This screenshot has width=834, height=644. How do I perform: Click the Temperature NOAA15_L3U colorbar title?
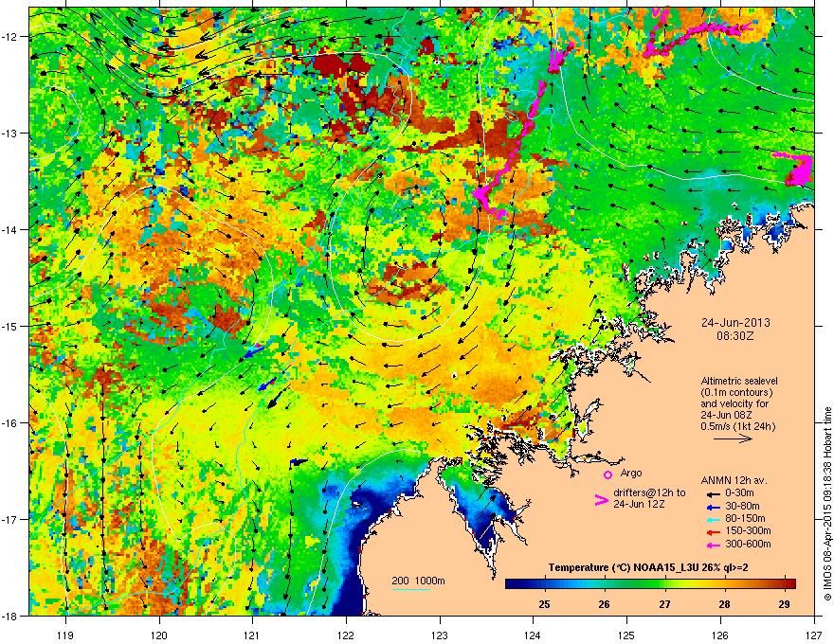pyautogui.click(x=648, y=568)
